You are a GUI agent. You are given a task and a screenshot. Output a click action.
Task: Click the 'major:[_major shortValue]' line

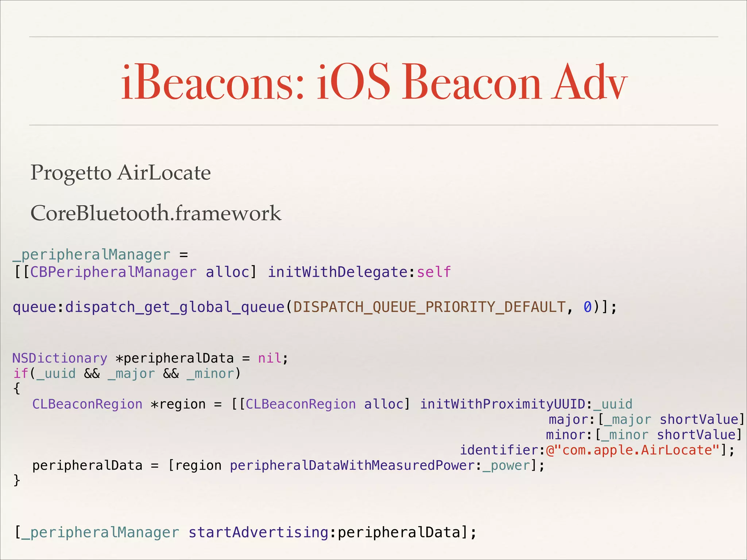point(646,419)
